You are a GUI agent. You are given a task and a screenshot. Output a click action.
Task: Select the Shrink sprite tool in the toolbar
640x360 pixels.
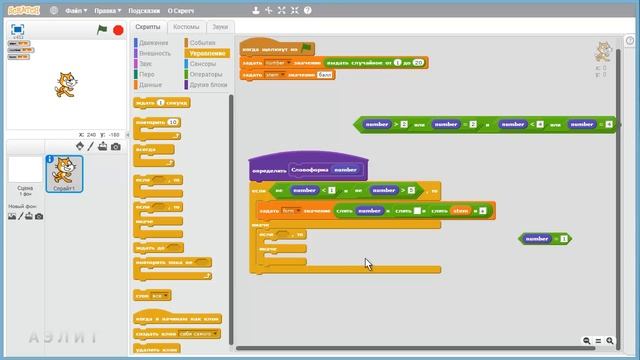[295, 11]
